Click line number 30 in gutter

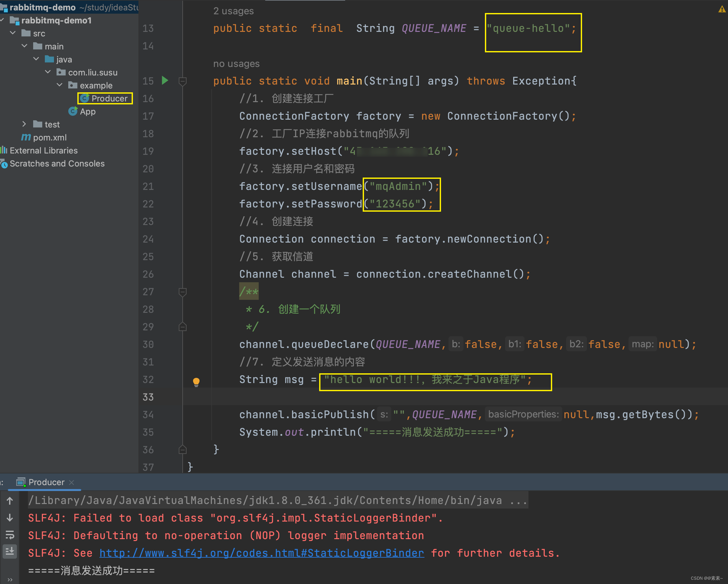[148, 345]
